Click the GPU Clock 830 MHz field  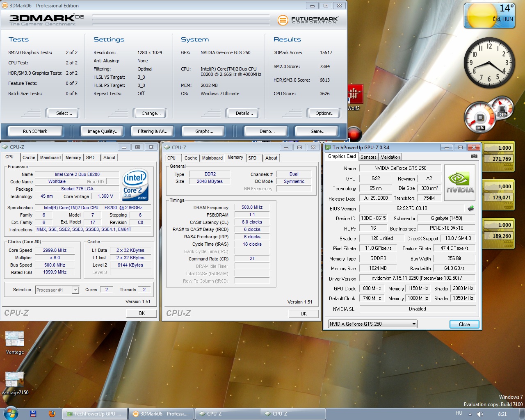(372, 289)
